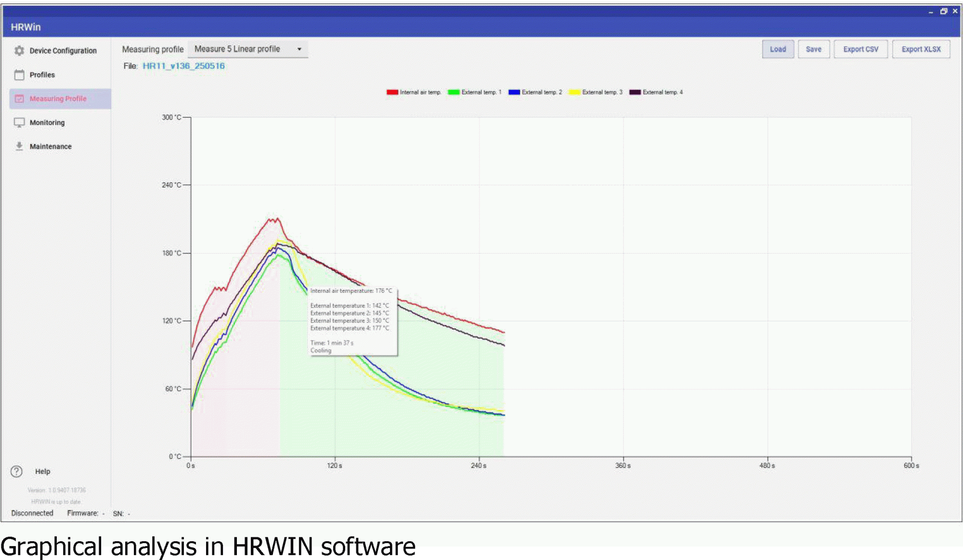Open the Monitoring menu item

(x=47, y=123)
